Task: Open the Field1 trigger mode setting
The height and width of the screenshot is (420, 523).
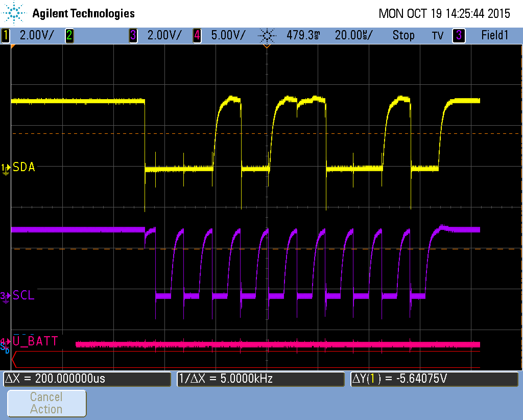Action: pyautogui.click(x=495, y=35)
